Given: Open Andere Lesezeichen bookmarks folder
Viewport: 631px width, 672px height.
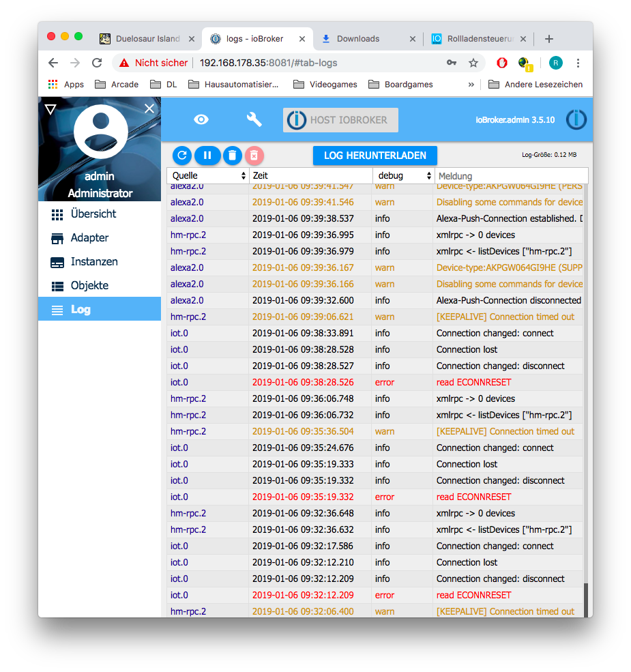Looking at the screenshot, I should pyautogui.click(x=535, y=85).
